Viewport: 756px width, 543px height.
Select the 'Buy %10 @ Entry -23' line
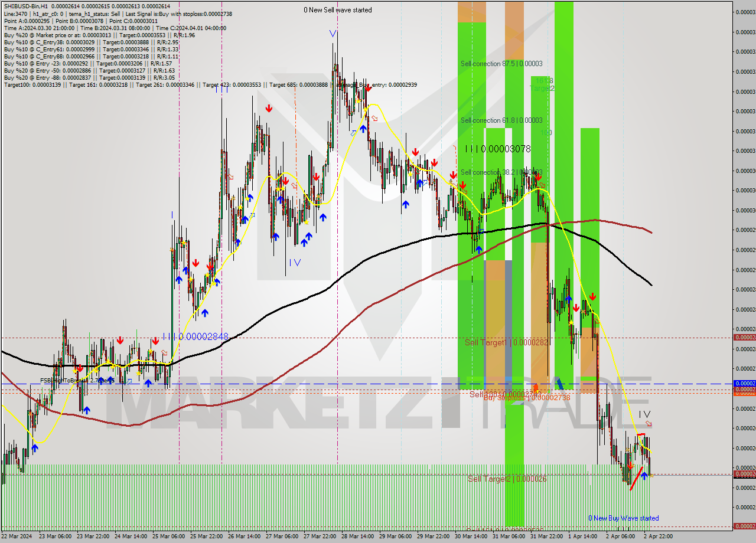click(87, 64)
